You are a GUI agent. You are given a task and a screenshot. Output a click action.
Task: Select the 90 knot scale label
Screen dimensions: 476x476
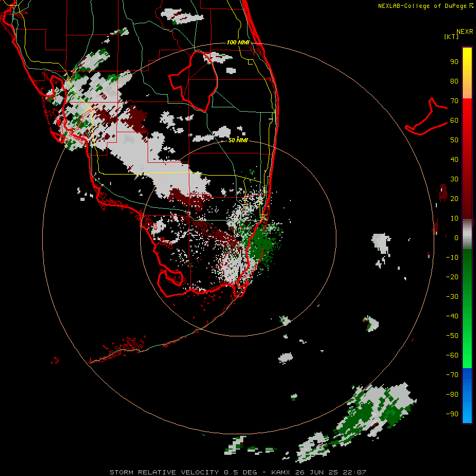454,62
